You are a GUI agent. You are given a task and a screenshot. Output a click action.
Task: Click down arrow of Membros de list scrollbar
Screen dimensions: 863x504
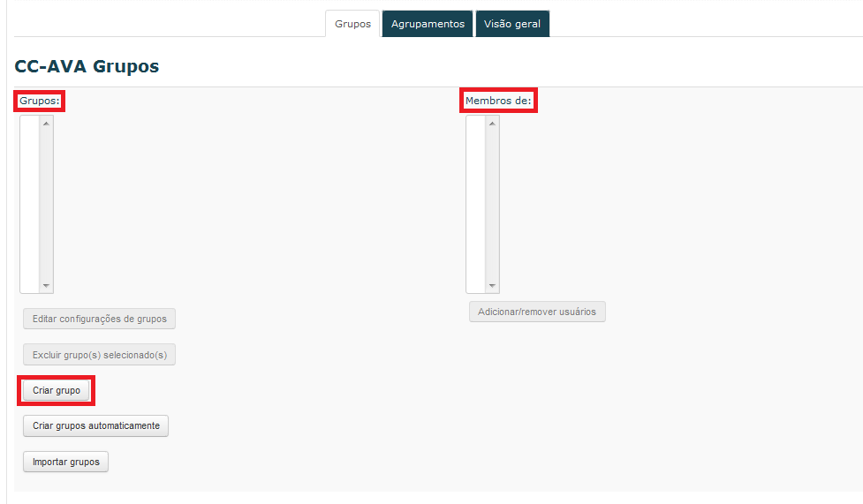493,286
